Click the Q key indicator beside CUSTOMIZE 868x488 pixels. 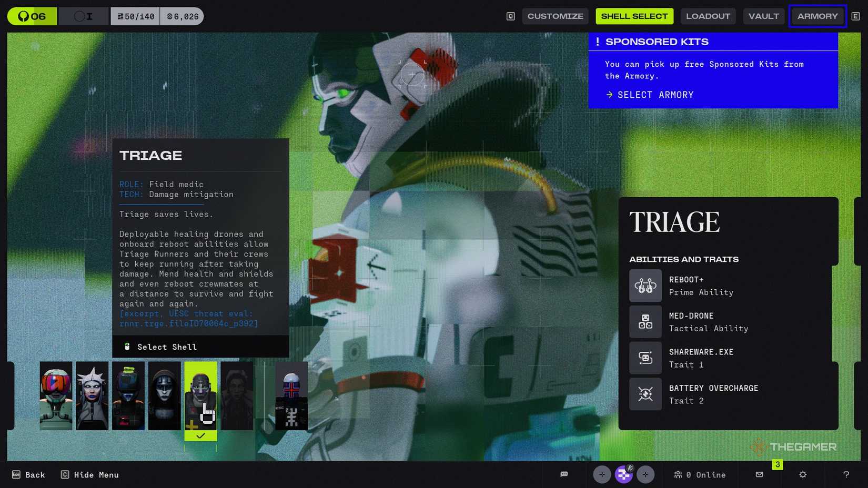pyautogui.click(x=509, y=16)
